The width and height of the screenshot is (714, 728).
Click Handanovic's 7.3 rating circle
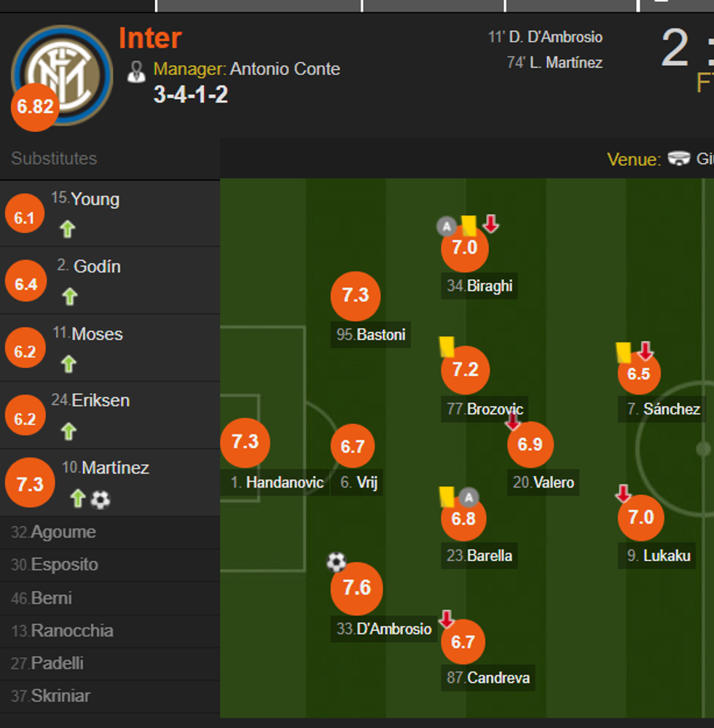(245, 442)
